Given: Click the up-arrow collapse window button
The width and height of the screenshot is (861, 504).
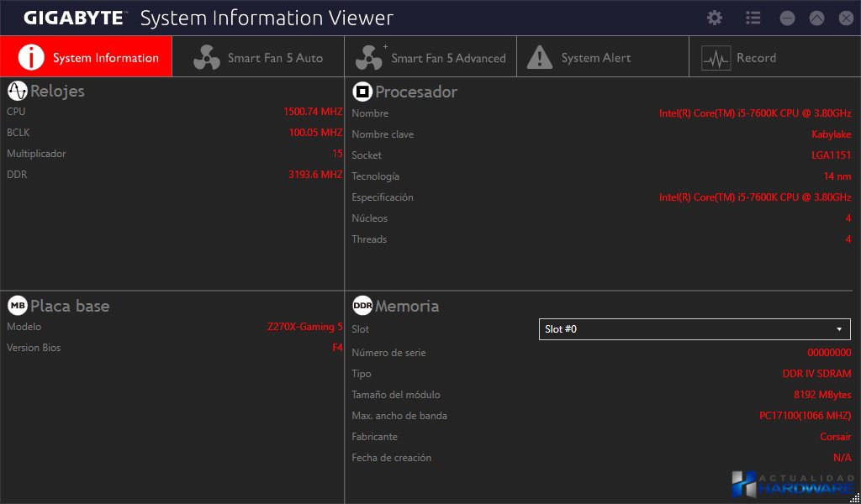Looking at the screenshot, I should 816,18.
